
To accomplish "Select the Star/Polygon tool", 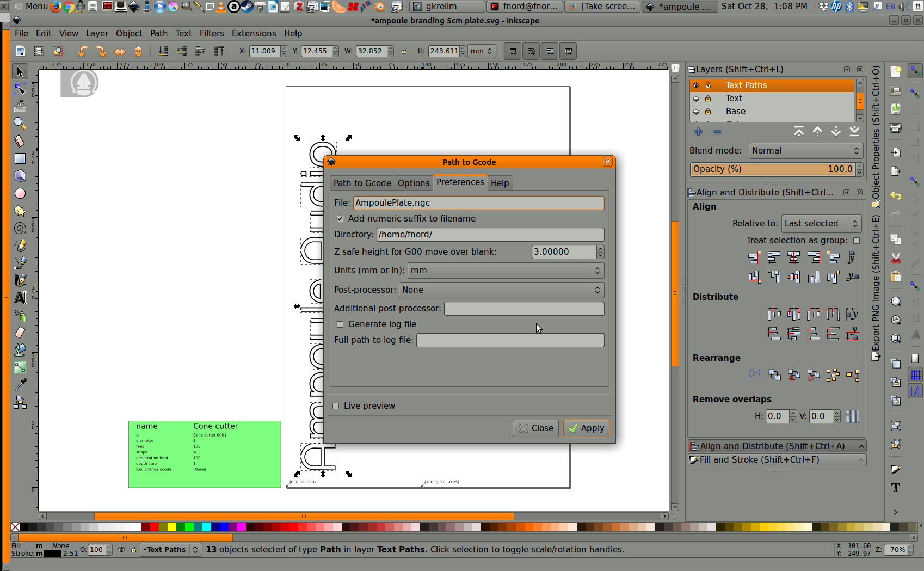I will click(x=20, y=211).
